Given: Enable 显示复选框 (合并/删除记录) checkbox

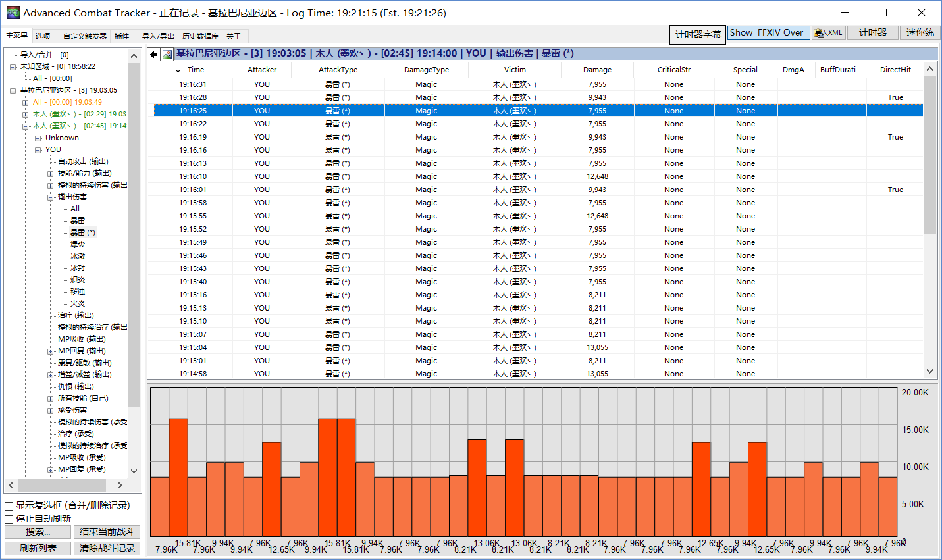Looking at the screenshot, I should coord(9,506).
